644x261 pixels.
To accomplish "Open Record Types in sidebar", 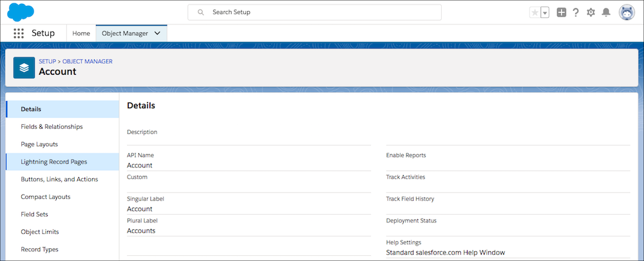I will coord(62,249).
